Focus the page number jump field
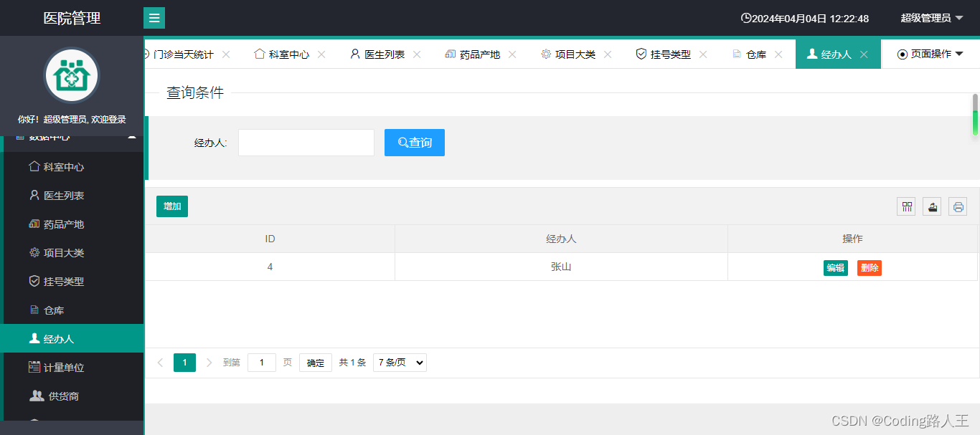The width and height of the screenshot is (980, 435). point(262,363)
